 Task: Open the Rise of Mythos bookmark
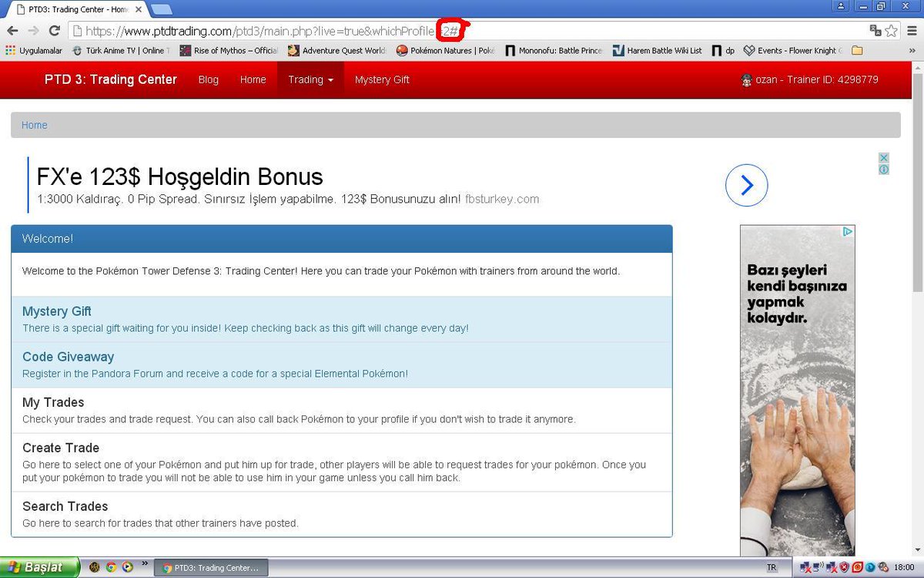click(229, 50)
